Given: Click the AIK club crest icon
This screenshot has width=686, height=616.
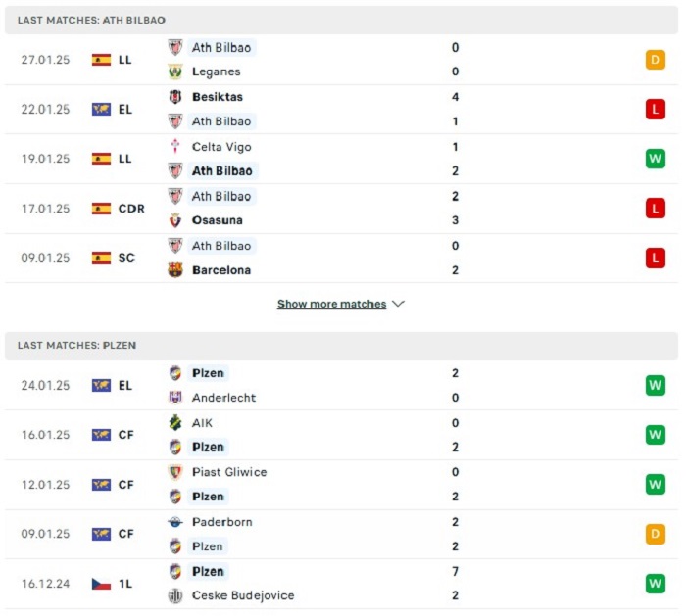Looking at the screenshot, I should (x=175, y=423).
